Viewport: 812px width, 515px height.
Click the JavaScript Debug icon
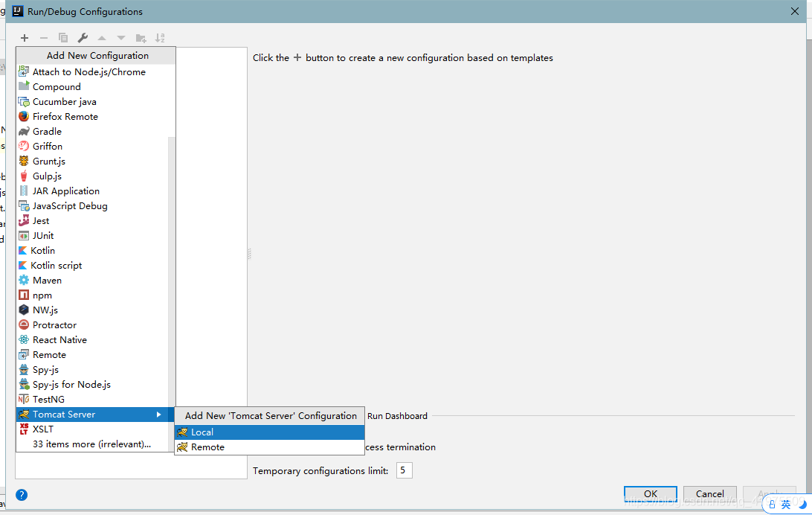point(24,206)
